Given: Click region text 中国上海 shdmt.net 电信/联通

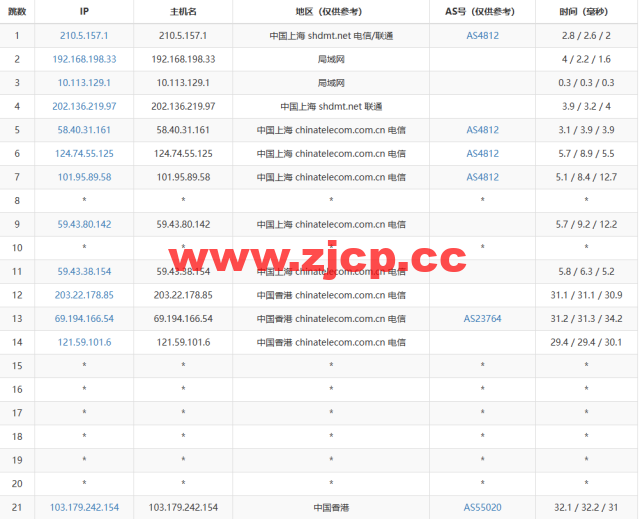Looking at the screenshot, I should coord(331,35).
